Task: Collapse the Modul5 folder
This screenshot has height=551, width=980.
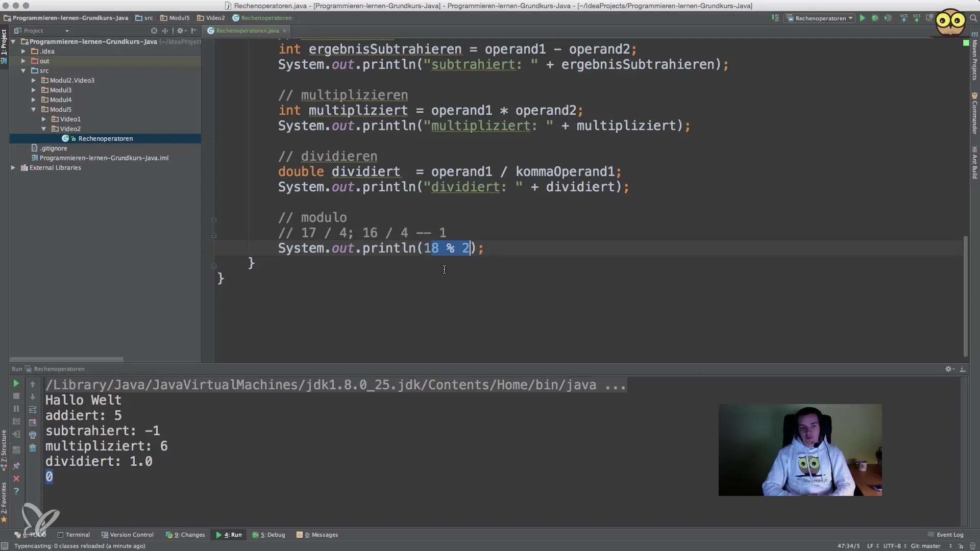Action: tap(34, 110)
